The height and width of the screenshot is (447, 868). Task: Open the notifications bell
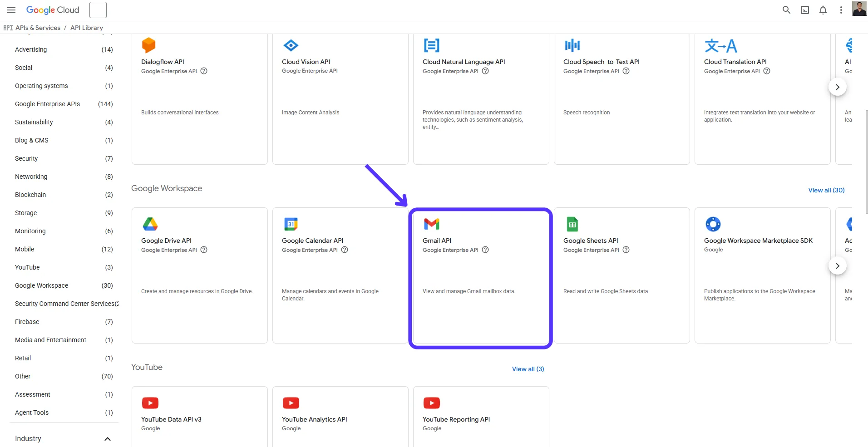(823, 10)
